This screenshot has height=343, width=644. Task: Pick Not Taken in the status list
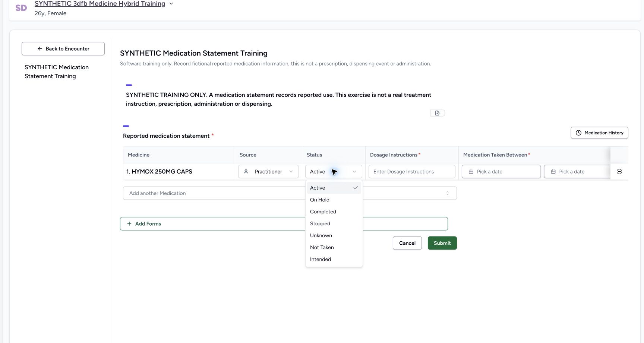[334, 247]
